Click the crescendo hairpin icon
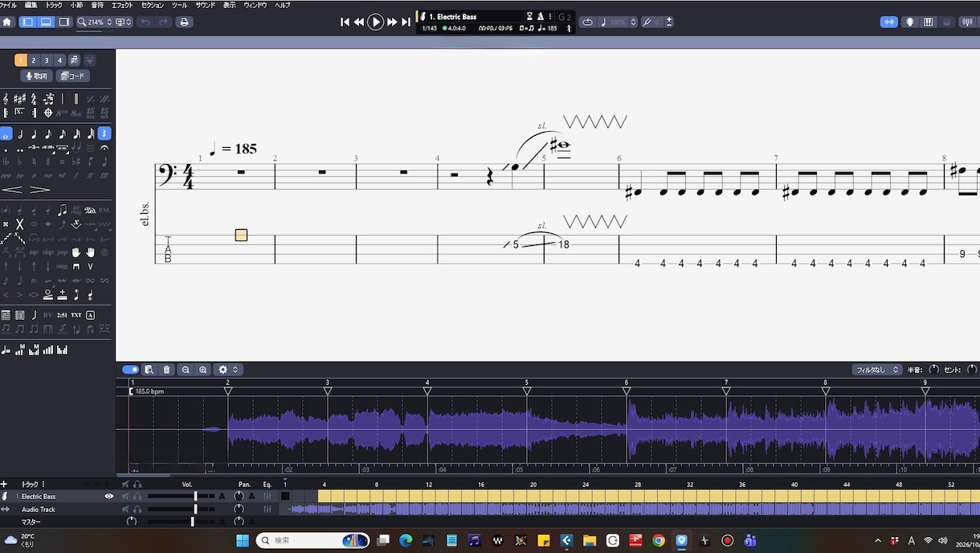 click(x=12, y=190)
